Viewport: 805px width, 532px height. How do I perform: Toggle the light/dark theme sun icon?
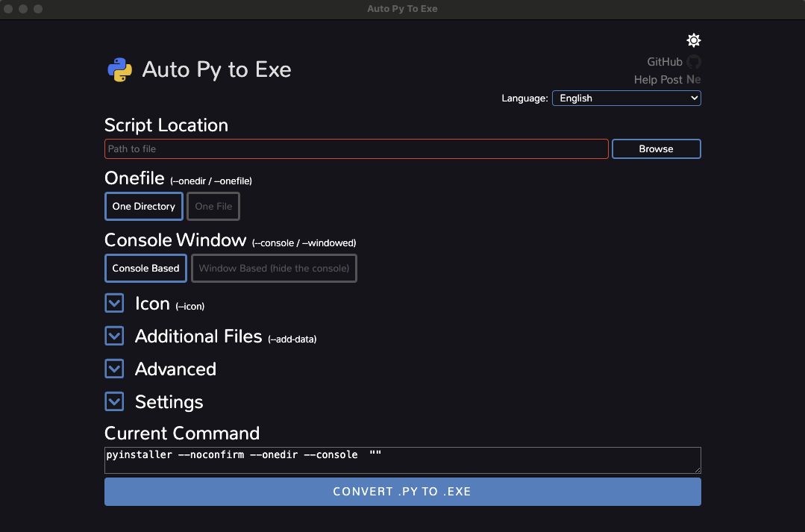pyautogui.click(x=694, y=40)
